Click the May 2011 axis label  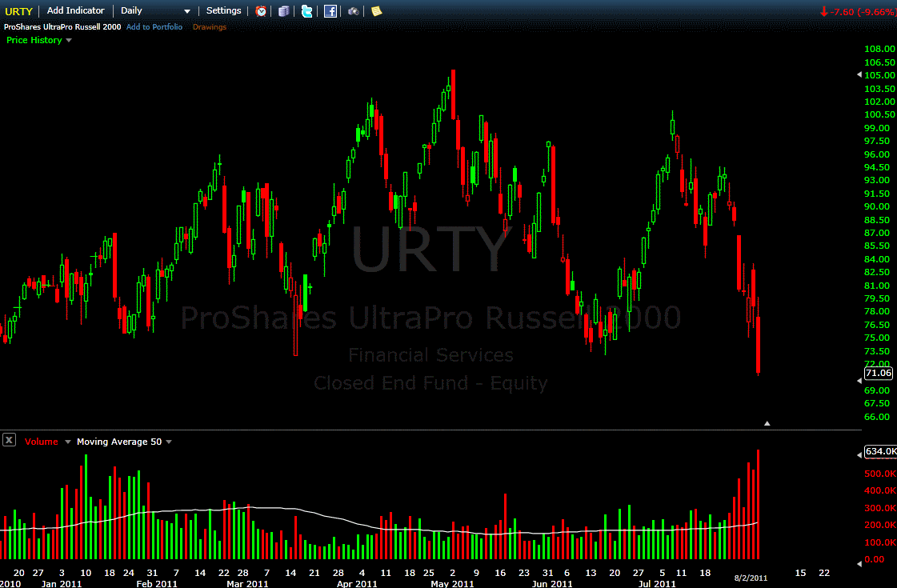452,583
